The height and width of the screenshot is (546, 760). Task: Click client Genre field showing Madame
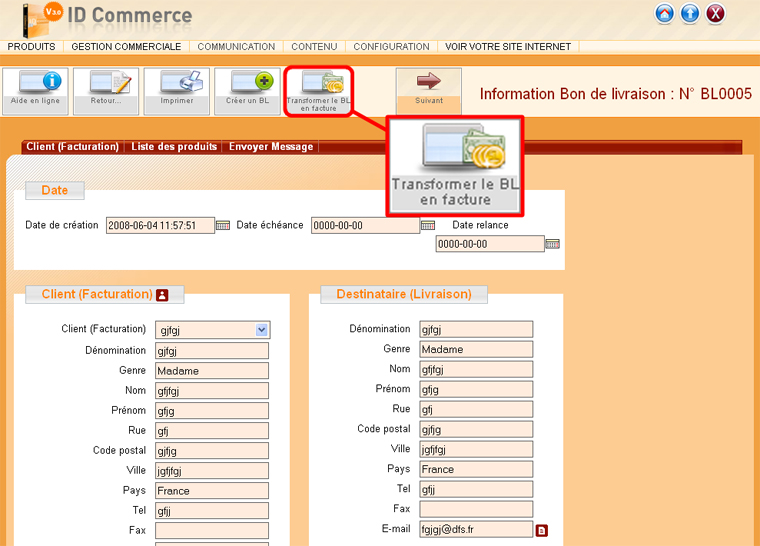pos(212,370)
